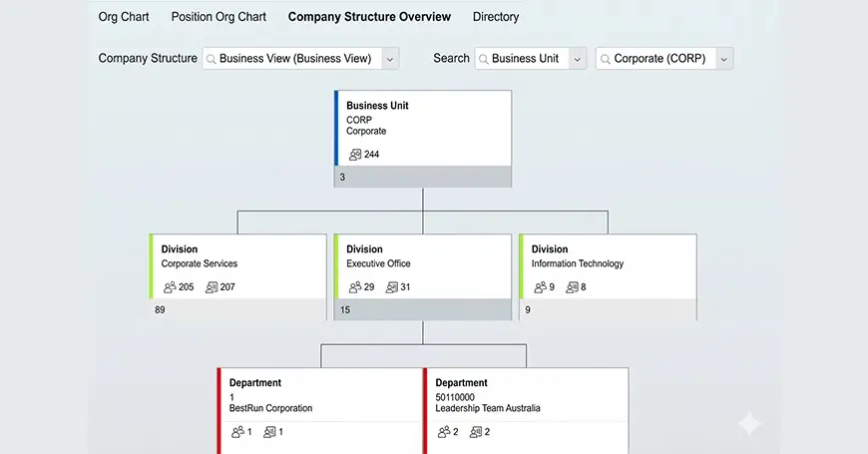Click employees icon on Corporate Services card

[x=170, y=287]
